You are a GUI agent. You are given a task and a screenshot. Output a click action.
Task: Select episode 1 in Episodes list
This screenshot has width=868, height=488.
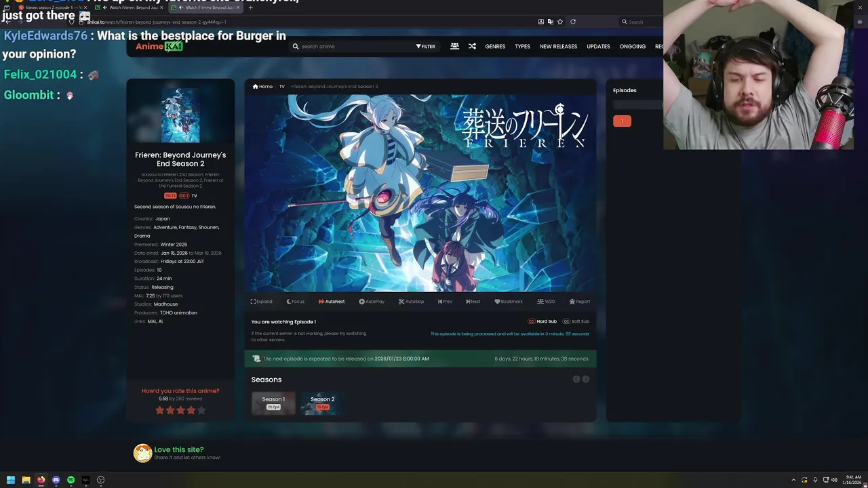click(622, 121)
